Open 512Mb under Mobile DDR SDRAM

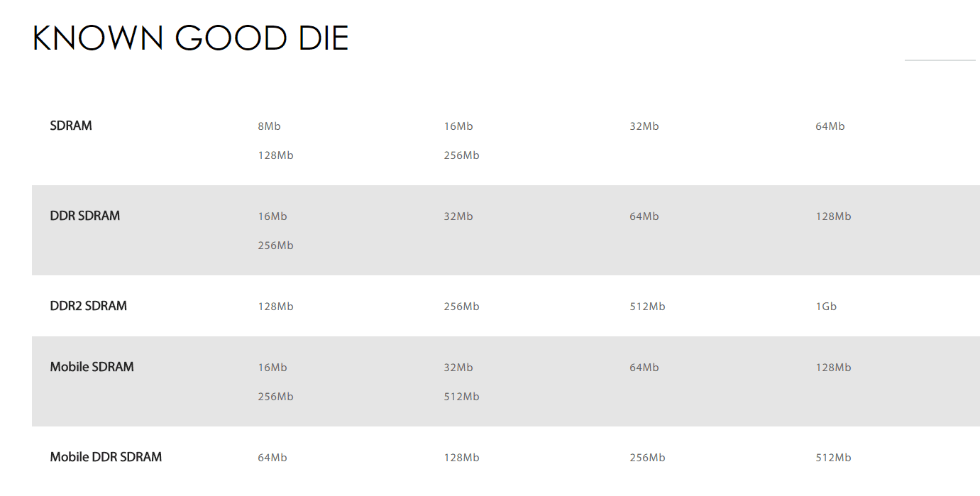(833, 458)
